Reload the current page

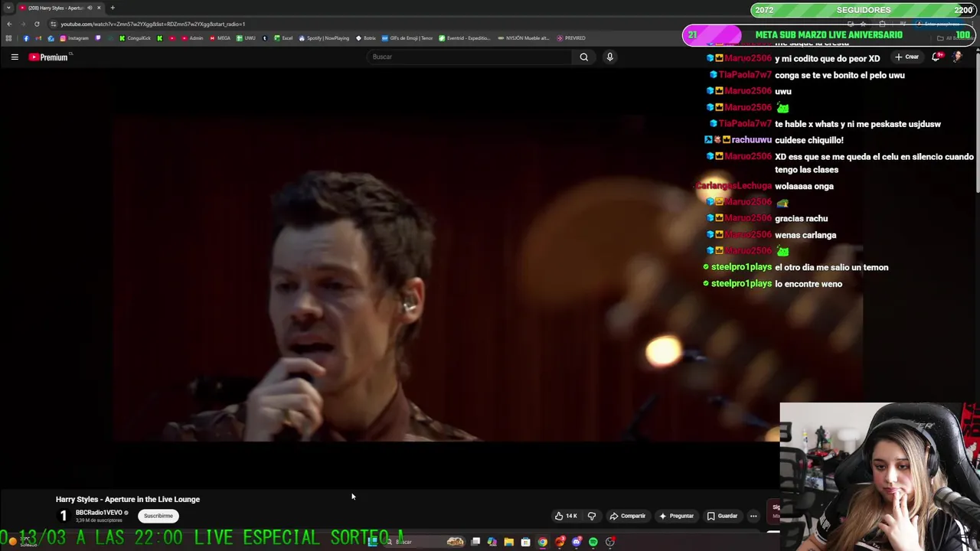coord(37,24)
